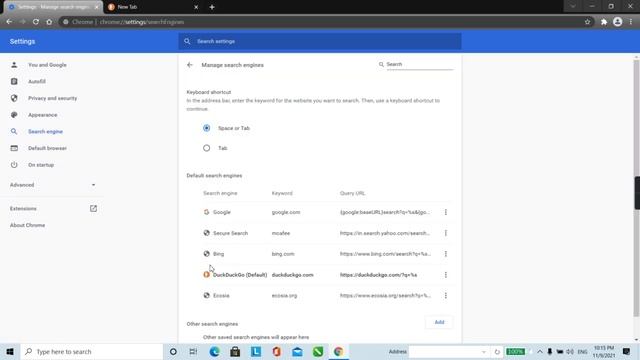Open On startup settings

(41, 165)
